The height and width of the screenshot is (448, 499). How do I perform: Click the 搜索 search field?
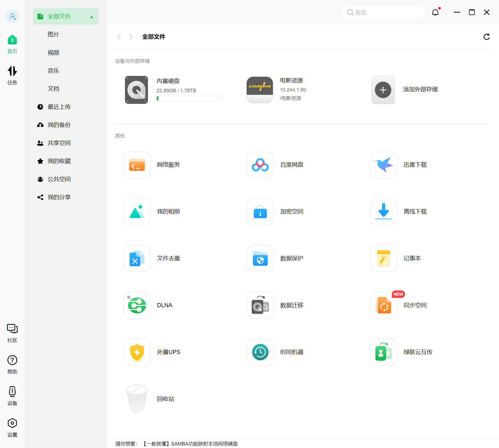coord(383,12)
